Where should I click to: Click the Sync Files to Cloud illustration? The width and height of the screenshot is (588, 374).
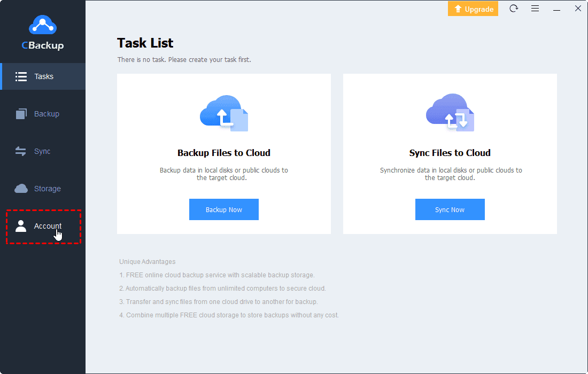click(x=450, y=112)
